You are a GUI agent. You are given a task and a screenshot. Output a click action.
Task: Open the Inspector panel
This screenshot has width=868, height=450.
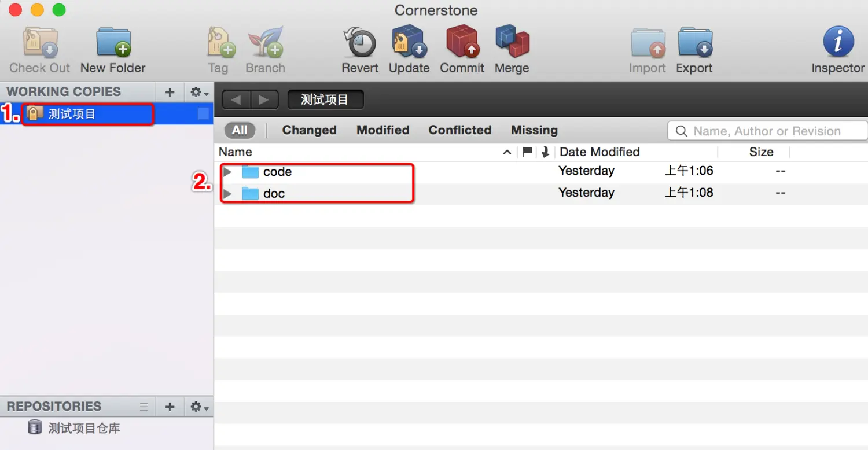click(x=838, y=42)
